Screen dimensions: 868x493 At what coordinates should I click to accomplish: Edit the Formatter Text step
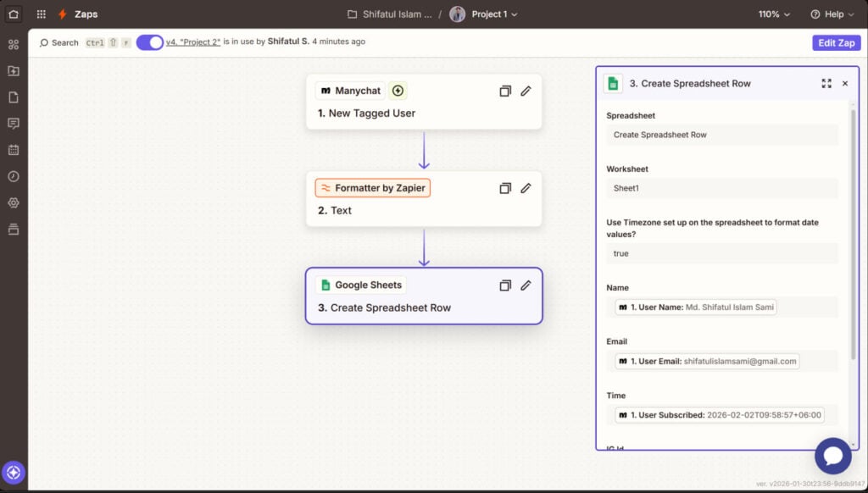tap(526, 188)
